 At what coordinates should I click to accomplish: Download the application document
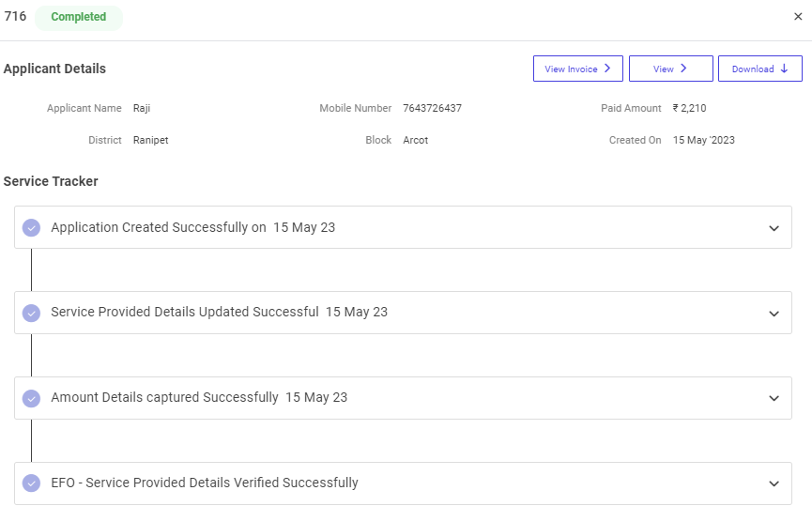tap(759, 69)
